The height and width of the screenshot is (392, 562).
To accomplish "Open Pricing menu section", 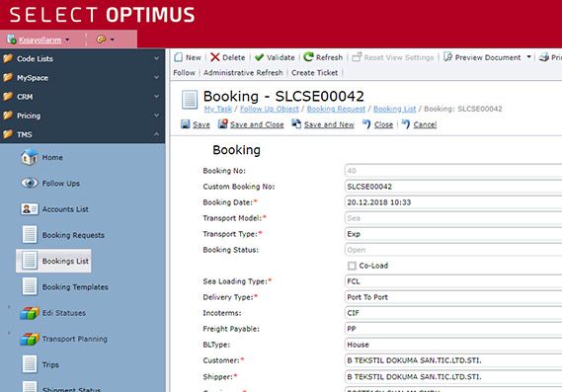I will 82,116.
